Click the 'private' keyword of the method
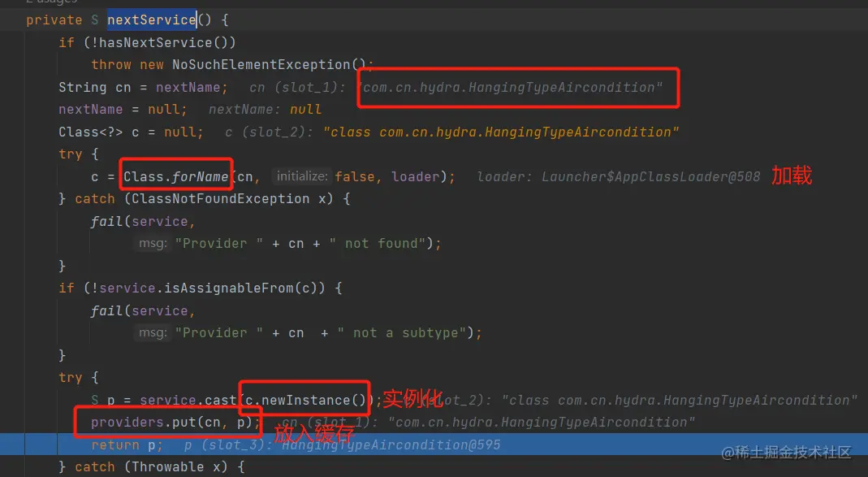This screenshot has height=477, width=868. pyautogui.click(x=54, y=20)
